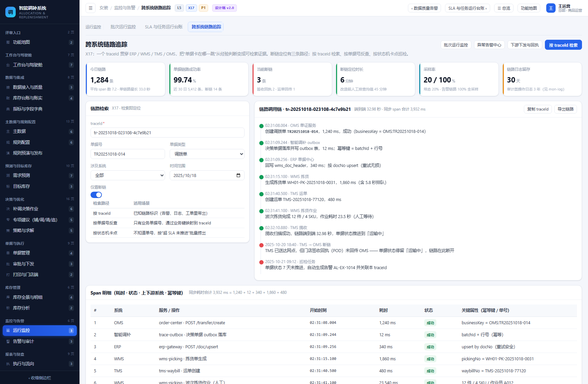Open 执行与流向 in the sidebar
This screenshot has height=384, width=588.
[40, 364]
